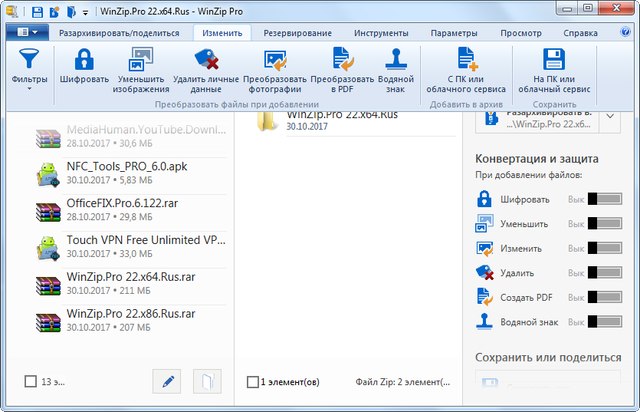The width and height of the screenshot is (640, 412).
Task: Select WinZip.Pro 22.x64.Rus.rar file name
Action: (131, 277)
